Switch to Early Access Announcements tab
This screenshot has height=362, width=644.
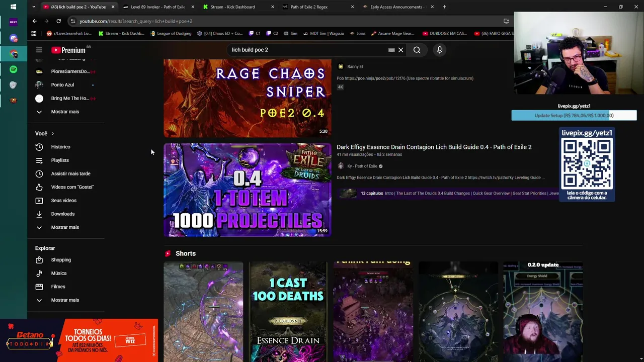pos(397,7)
